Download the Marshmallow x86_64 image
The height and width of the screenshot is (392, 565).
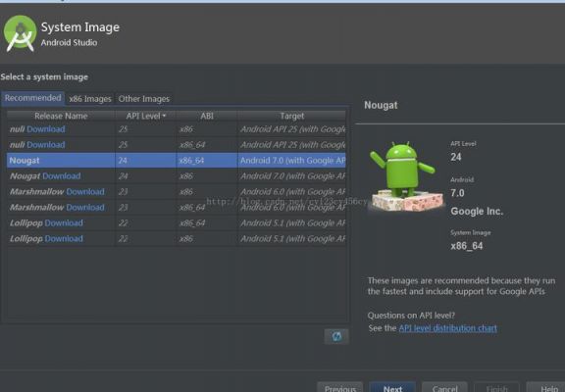point(85,208)
